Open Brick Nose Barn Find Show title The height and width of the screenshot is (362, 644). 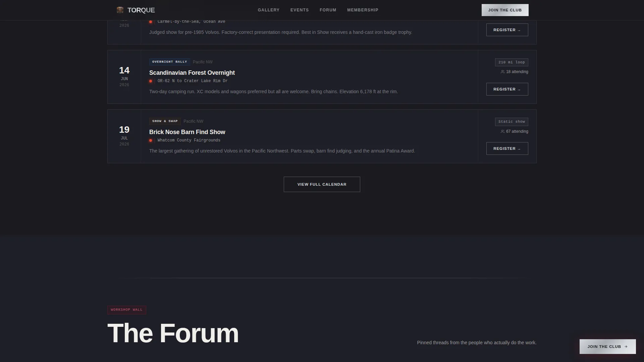click(187, 132)
